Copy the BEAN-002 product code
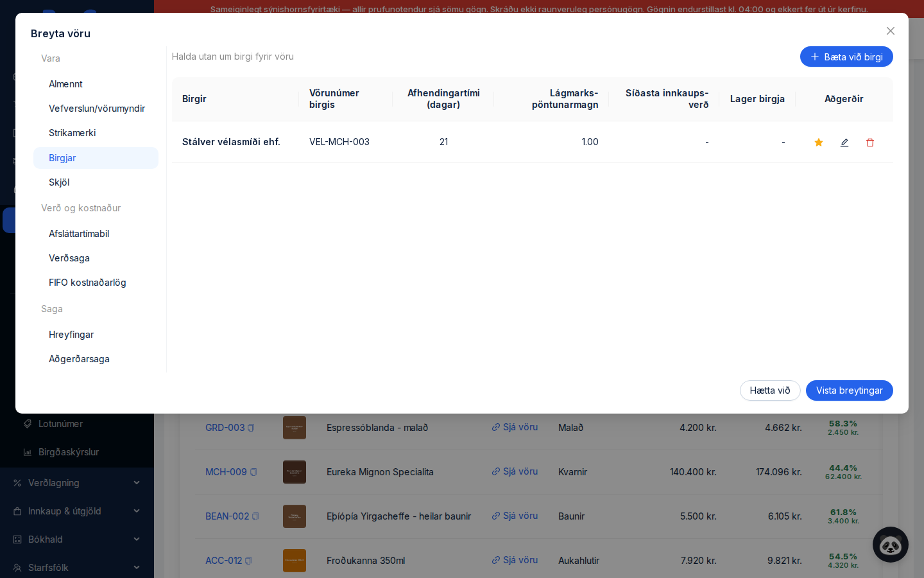This screenshot has width=924, height=578. (x=255, y=516)
